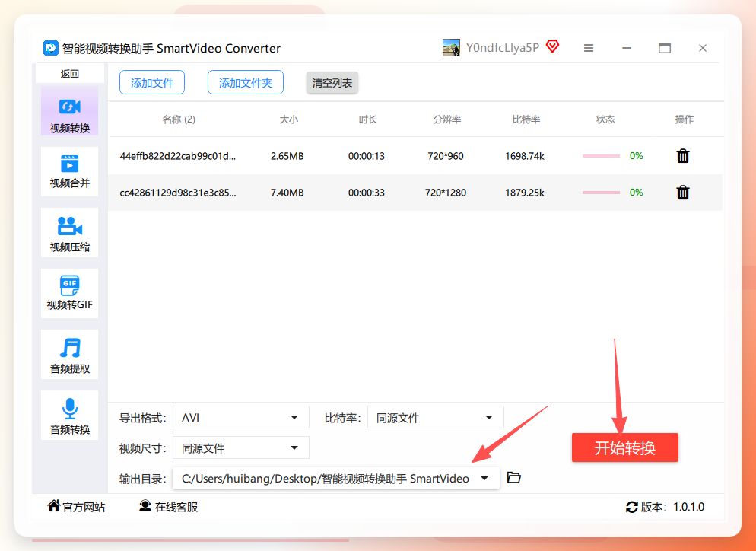
Task: Click the 时长 column header
Action: click(368, 119)
